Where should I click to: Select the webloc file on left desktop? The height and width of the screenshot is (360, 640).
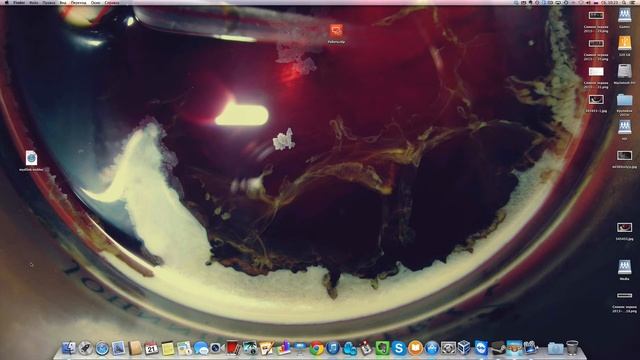click(31, 158)
